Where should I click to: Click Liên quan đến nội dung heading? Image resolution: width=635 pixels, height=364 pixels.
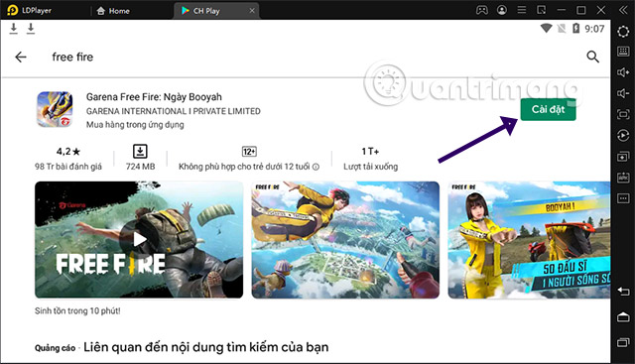pos(205,347)
